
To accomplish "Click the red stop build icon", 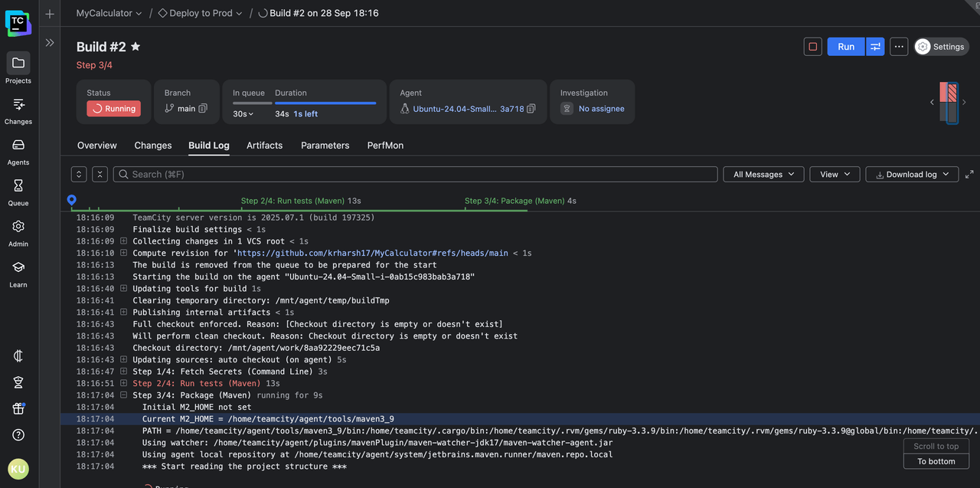I will 812,47.
